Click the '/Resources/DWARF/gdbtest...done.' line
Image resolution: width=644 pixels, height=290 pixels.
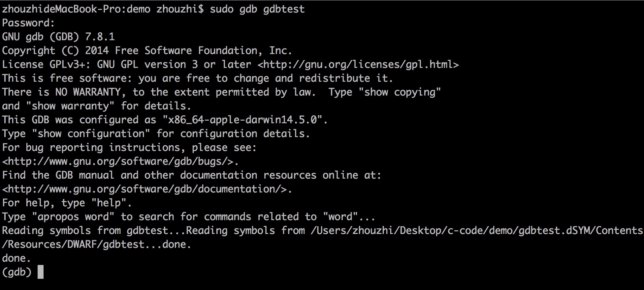coord(97,245)
